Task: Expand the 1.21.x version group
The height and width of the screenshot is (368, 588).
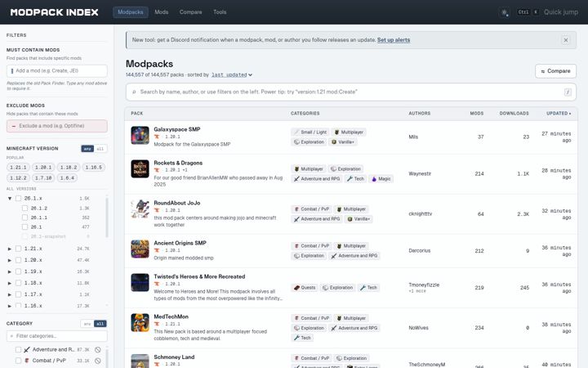Action: point(10,249)
